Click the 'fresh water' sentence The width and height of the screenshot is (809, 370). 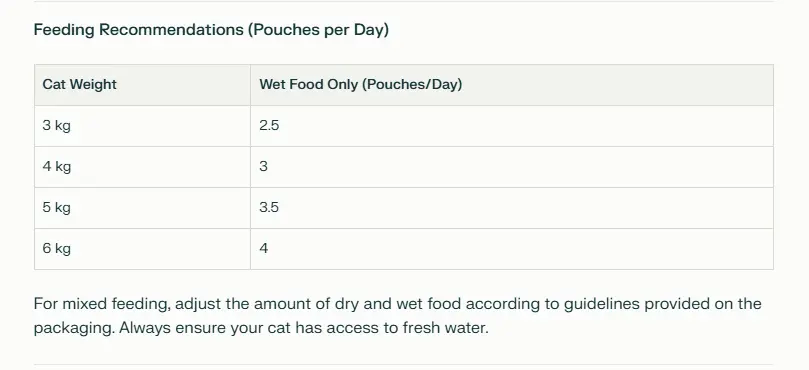point(304,328)
